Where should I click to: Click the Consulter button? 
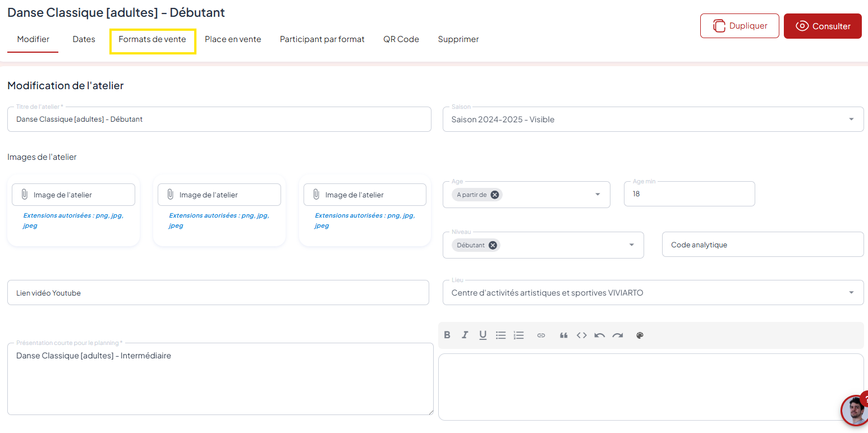click(x=822, y=26)
